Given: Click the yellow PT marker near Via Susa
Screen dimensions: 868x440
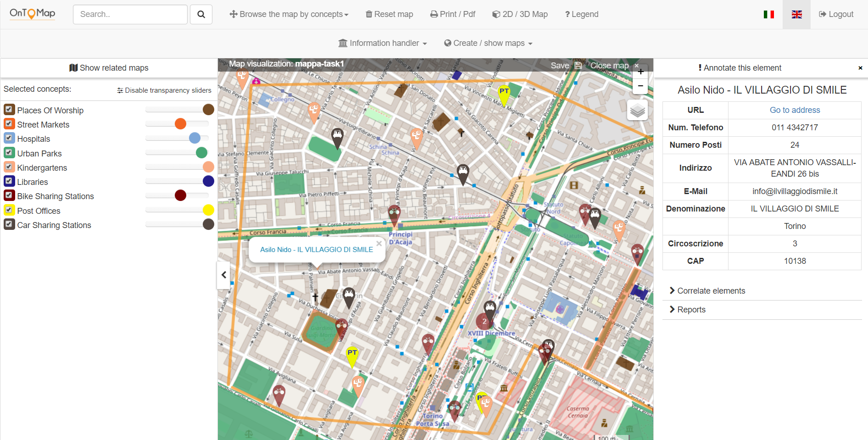Looking at the screenshot, I should 352,357.
